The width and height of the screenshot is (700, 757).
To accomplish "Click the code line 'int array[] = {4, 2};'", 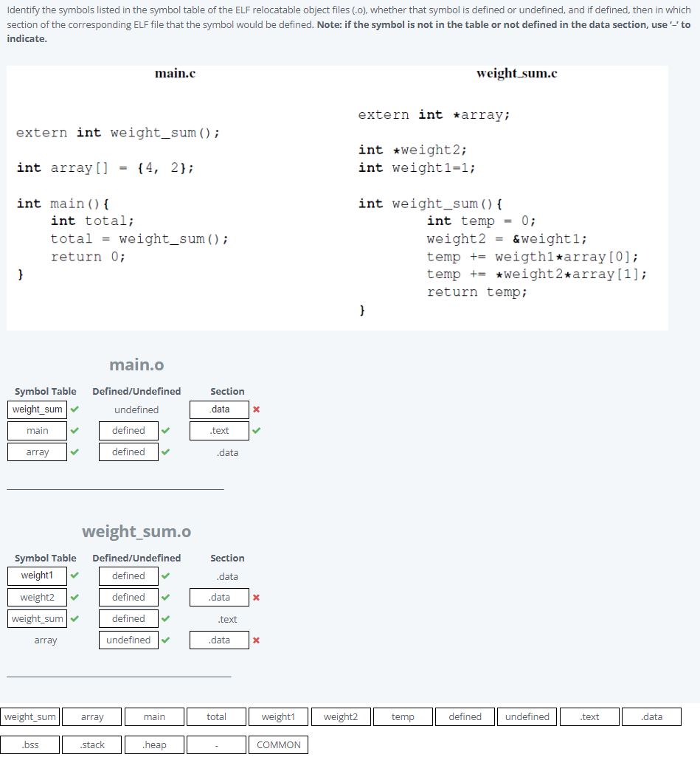I will click(105, 168).
